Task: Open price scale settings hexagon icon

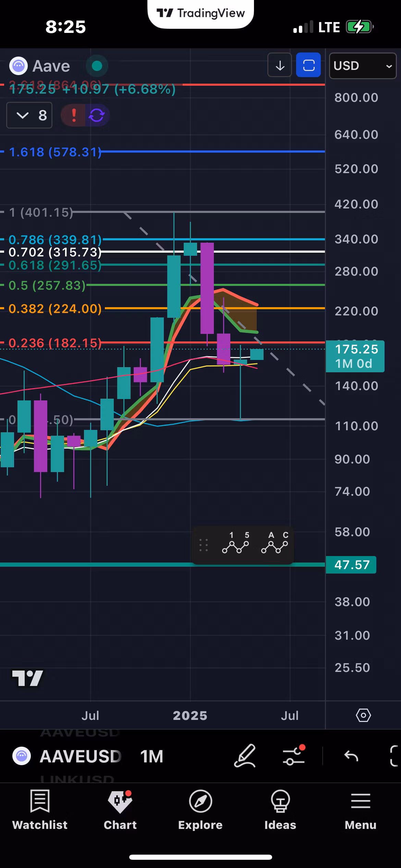Action: (363, 715)
